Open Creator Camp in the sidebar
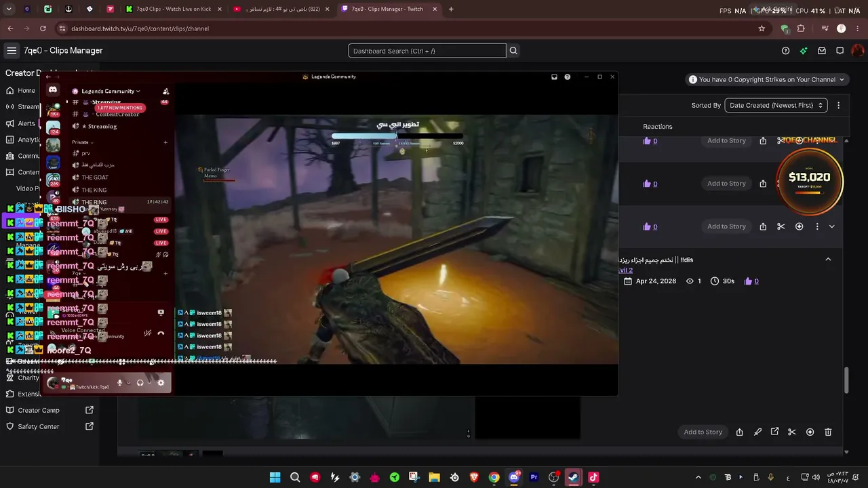Viewport: 868px width, 488px height. click(x=50, y=410)
